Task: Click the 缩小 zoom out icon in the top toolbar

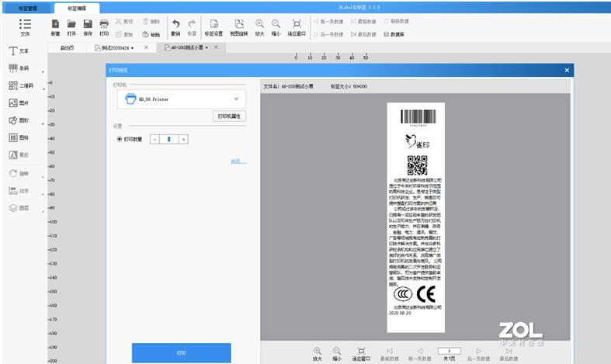Action: tap(276, 24)
